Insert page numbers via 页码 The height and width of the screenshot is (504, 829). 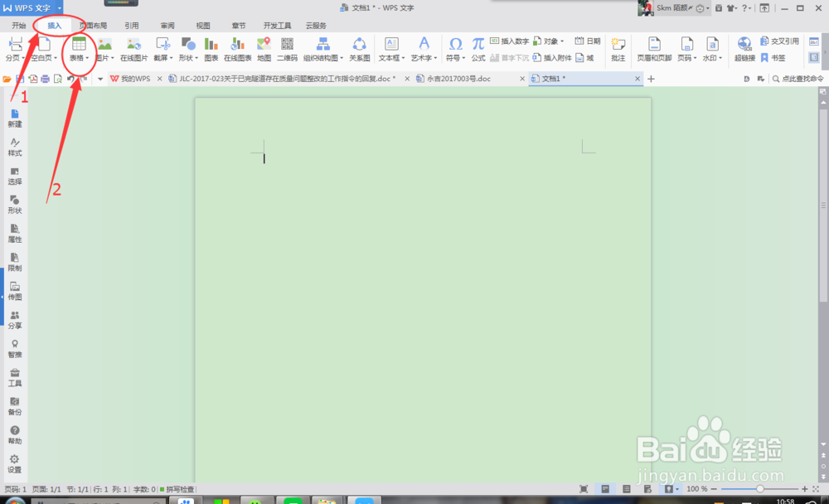click(x=686, y=49)
